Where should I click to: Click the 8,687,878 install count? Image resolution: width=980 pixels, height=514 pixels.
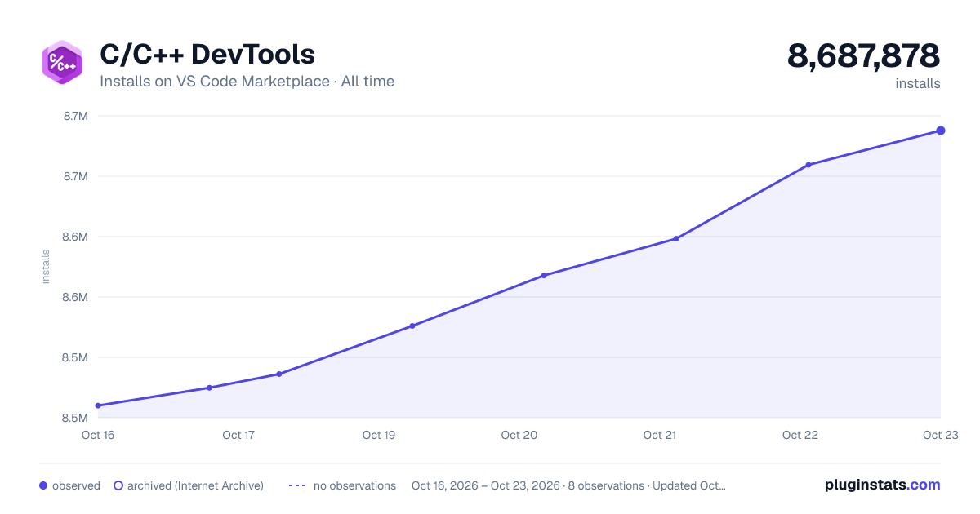[x=864, y=55]
